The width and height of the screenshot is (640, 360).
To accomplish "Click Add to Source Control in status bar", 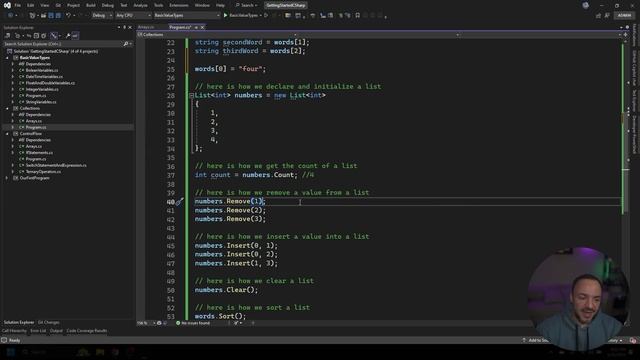I will (536, 340).
